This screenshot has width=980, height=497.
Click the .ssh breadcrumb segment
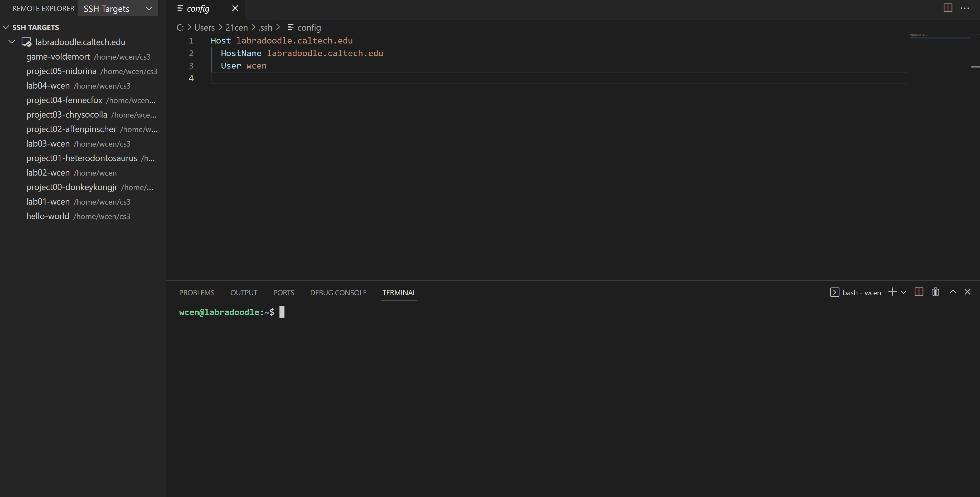[x=265, y=27]
